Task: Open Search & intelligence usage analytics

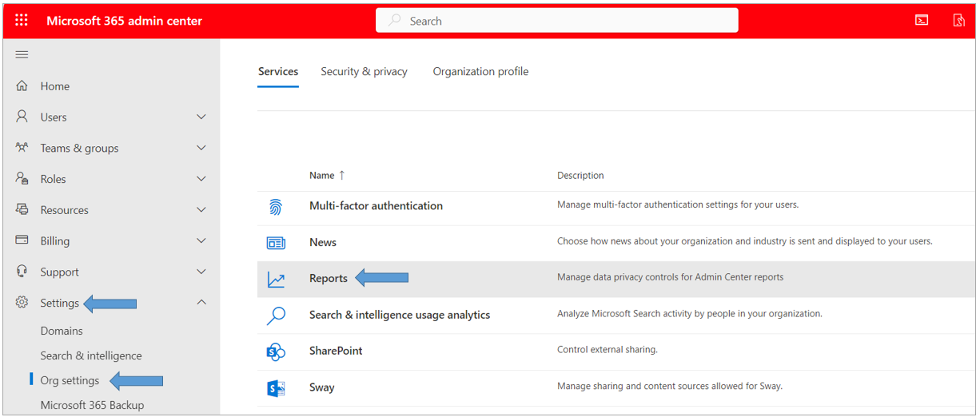Action: click(x=400, y=315)
